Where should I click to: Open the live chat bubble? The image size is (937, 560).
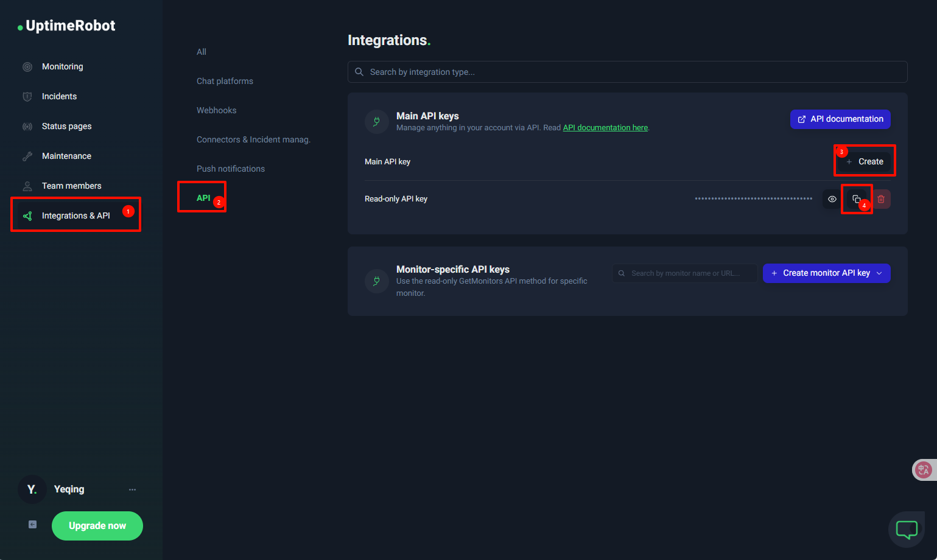(x=907, y=530)
